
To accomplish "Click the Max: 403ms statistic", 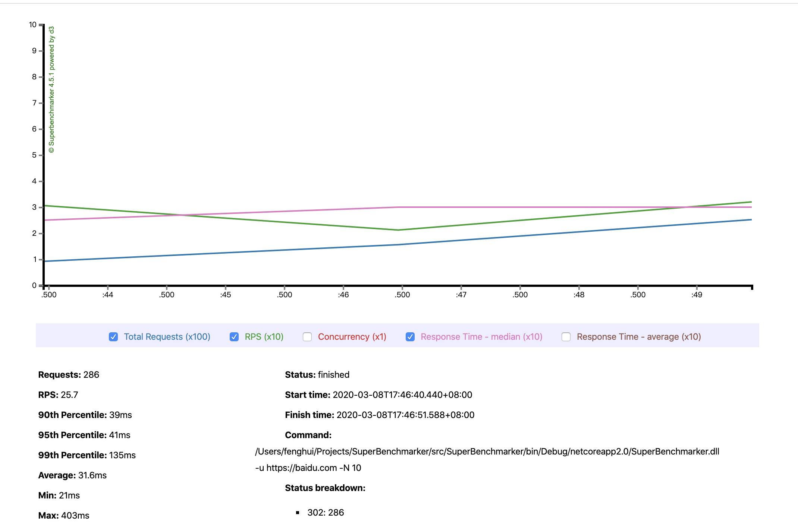I will click(64, 516).
